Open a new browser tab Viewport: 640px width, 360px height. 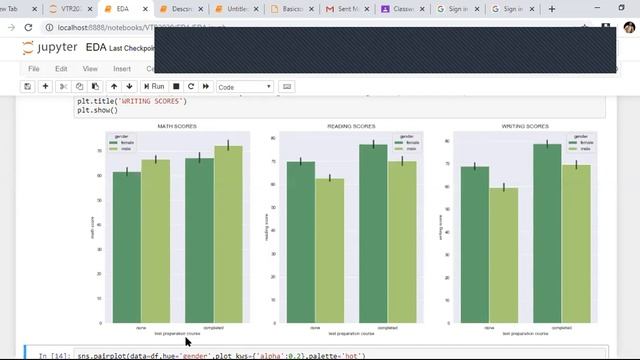click(552, 9)
